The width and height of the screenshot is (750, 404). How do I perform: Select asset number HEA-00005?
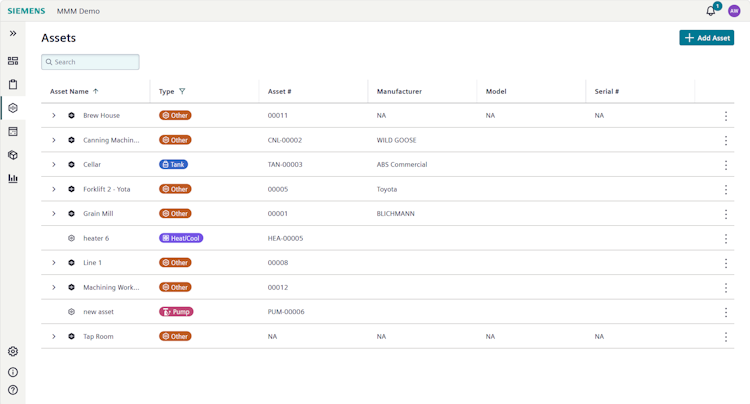[286, 238]
